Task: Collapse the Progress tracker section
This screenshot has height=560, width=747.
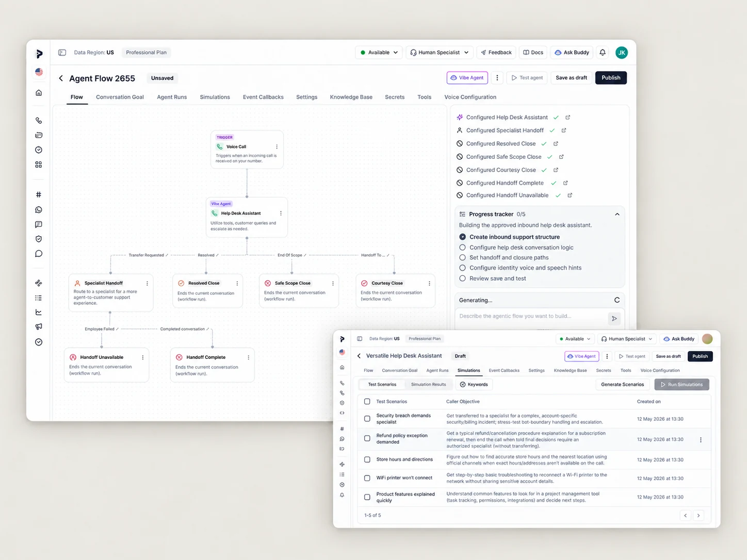Action: pyautogui.click(x=617, y=214)
